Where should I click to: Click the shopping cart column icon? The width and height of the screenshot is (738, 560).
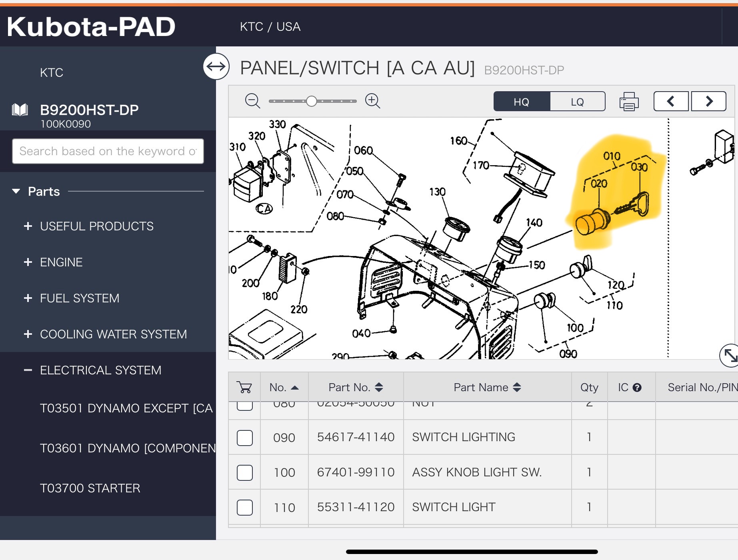[x=244, y=387]
